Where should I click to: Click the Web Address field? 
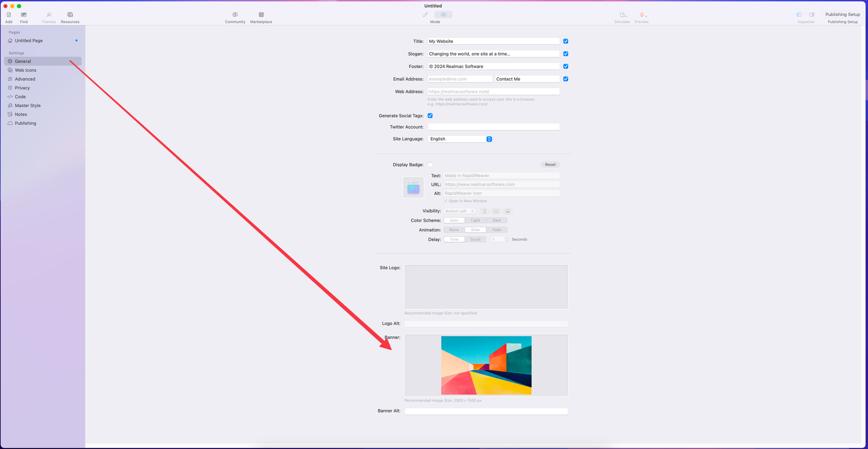[494, 92]
